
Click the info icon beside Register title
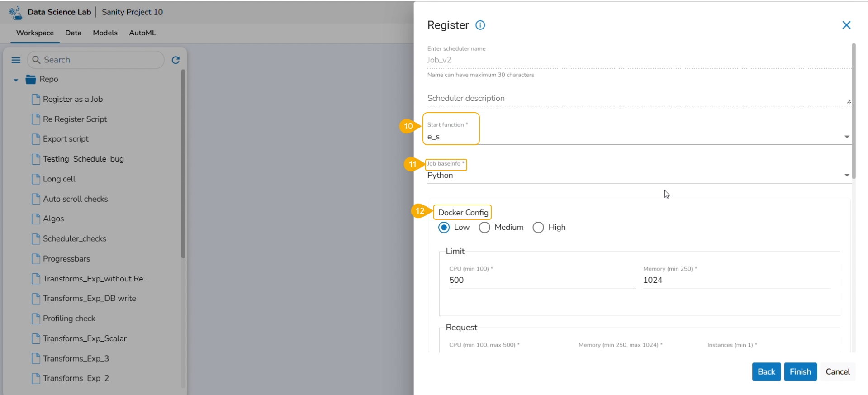(480, 25)
